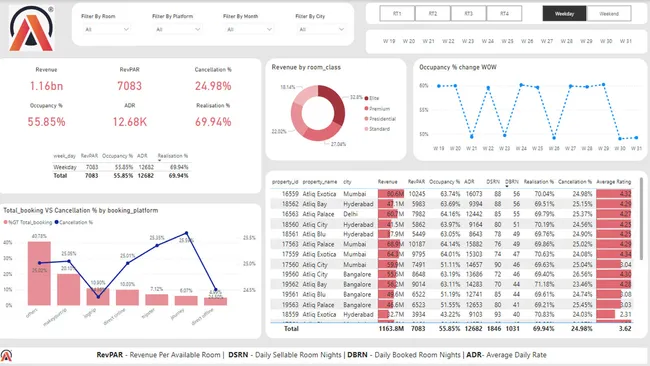Select week W 24 in week slicer
Image resolution: width=650 pixels, height=366 pixels.
coord(488,41)
